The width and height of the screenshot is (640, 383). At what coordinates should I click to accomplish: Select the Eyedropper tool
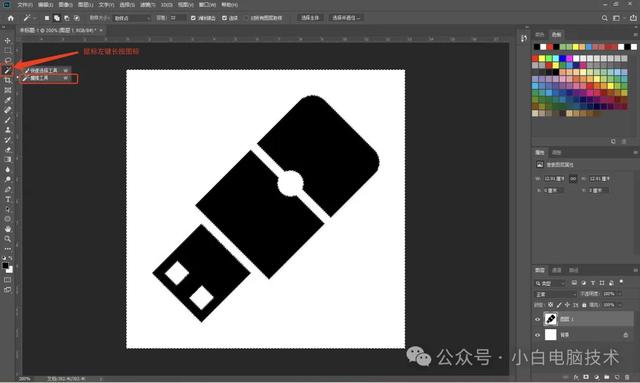[x=7, y=100]
